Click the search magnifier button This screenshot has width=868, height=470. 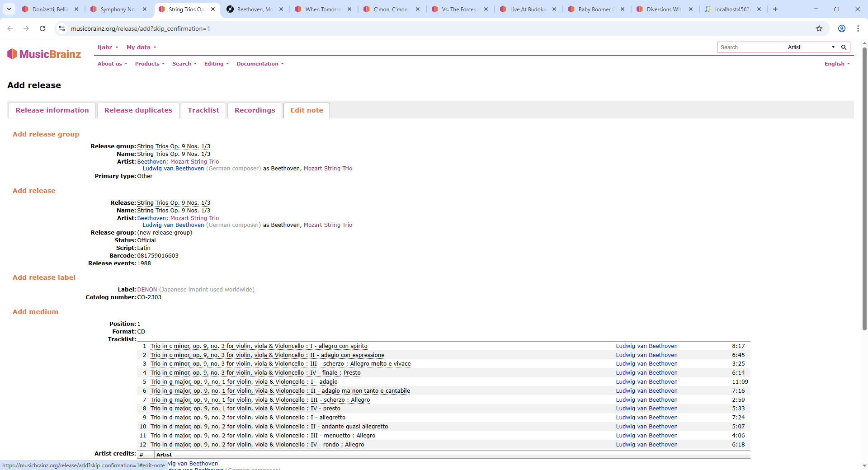tap(844, 47)
